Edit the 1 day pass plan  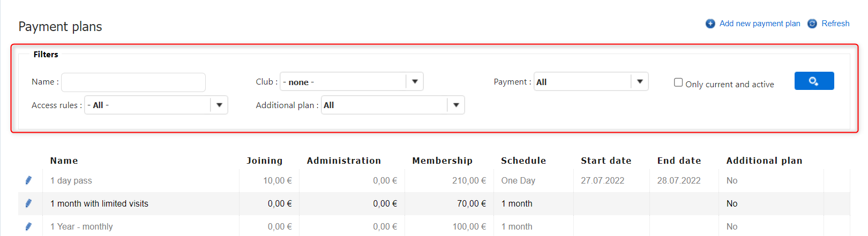click(28, 180)
